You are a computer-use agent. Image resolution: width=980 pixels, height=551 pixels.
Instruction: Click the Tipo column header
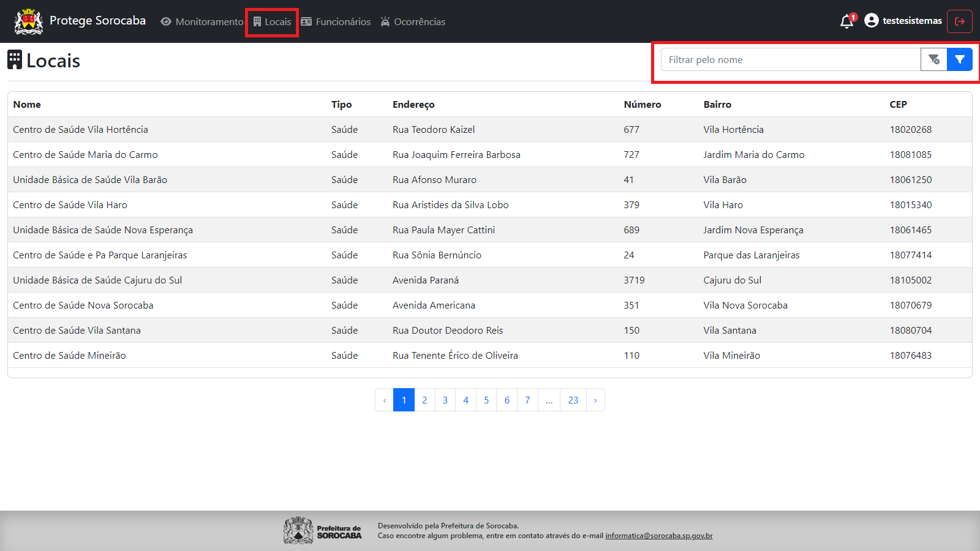341,104
